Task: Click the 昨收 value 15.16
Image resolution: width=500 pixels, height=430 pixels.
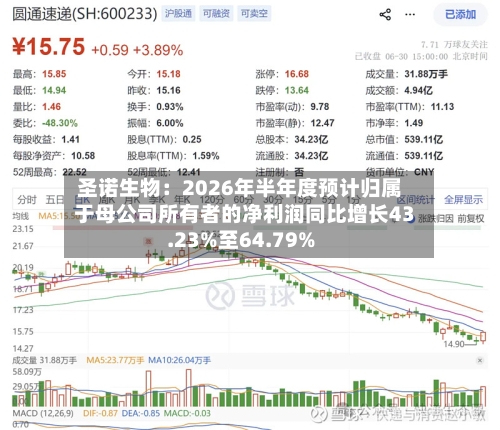Action: pyautogui.click(x=168, y=90)
